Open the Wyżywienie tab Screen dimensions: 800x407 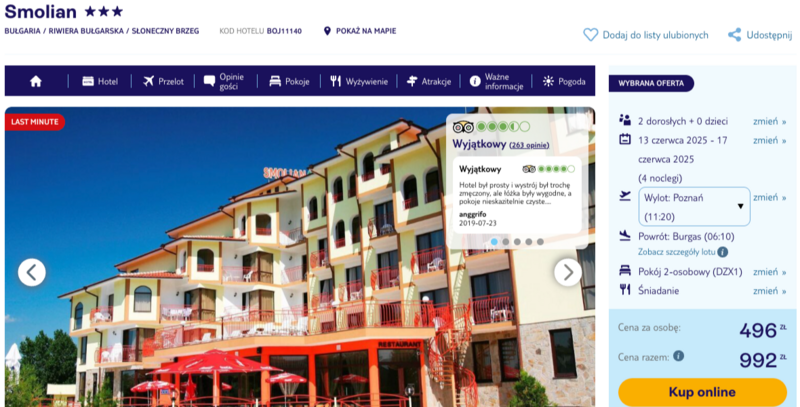359,81
